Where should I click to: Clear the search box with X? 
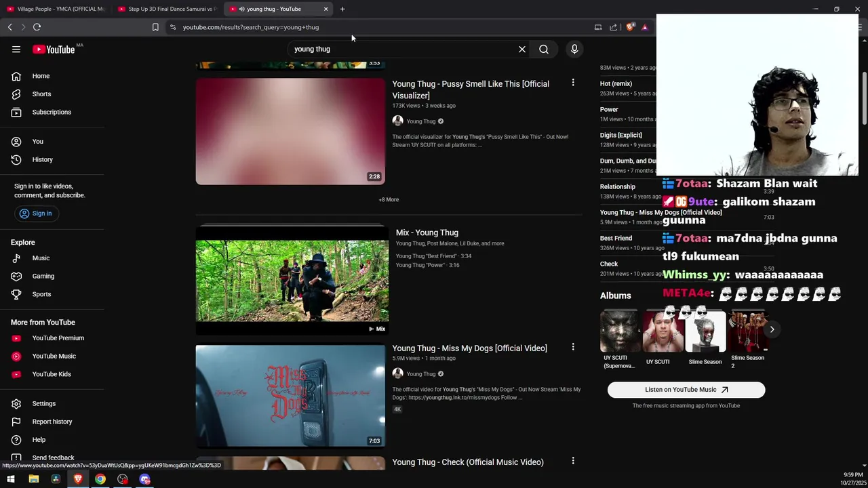click(522, 49)
